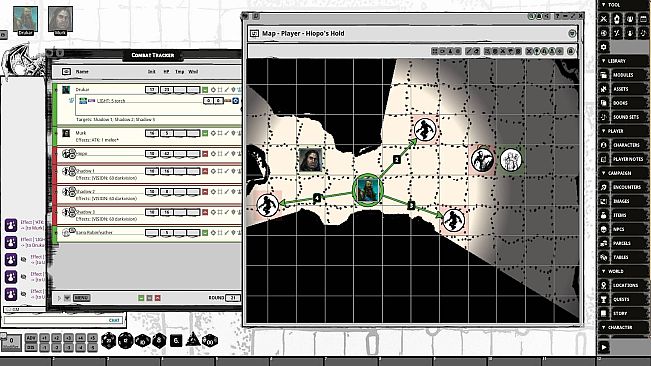Click the chat entry field
This screenshot has width=651, height=366.
tap(63, 320)
